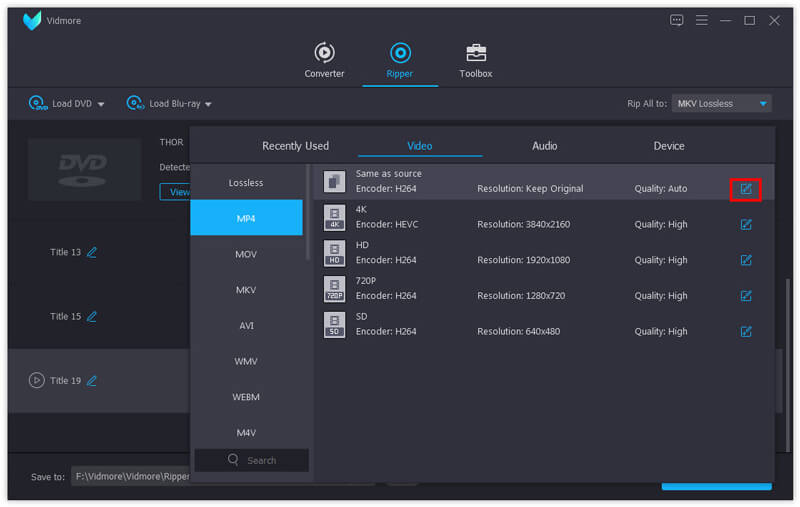800x507 pixels.
Task: Choose MKV in the format list
Action: pyautogui.click(x=246, y=290)
